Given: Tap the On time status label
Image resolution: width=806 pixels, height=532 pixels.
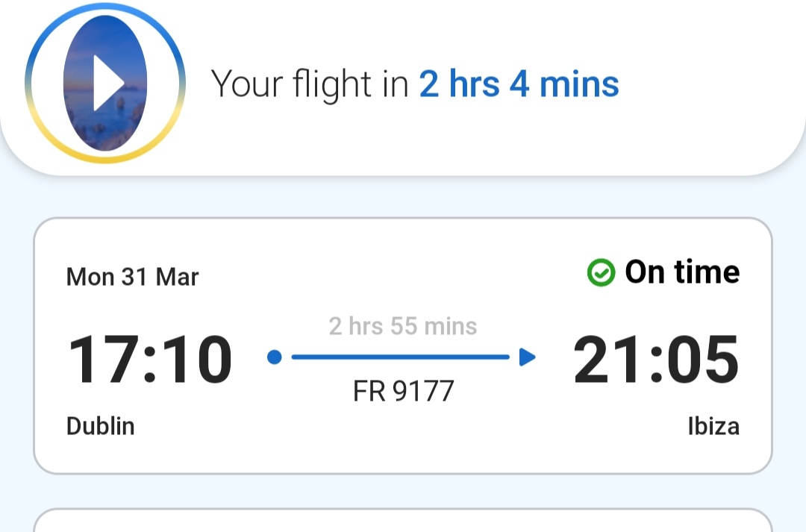Looking at the screenshot, I should click(x=682, y=272).
